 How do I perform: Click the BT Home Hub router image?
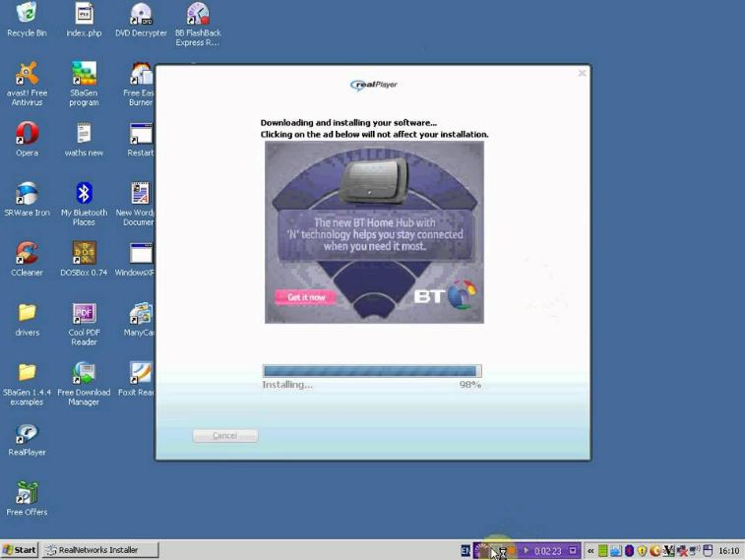point(374,181)
